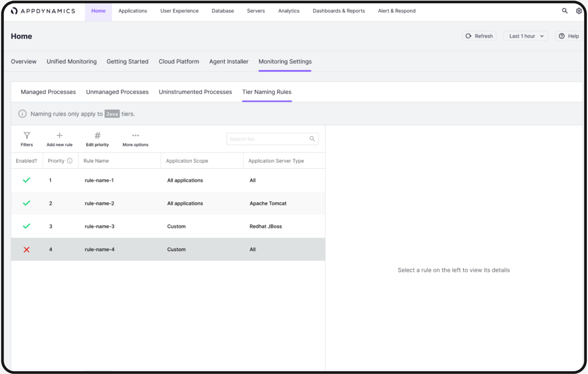Click Redhat JBoss server type cell
Viewport: 588px width, 374px height.
tap(266, 226)
